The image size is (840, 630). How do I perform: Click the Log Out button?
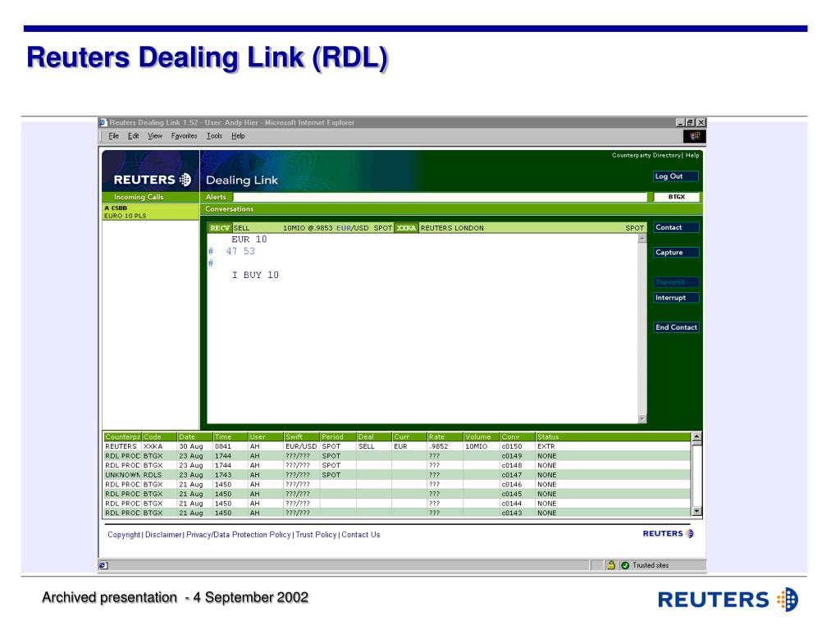click(676, 176)
